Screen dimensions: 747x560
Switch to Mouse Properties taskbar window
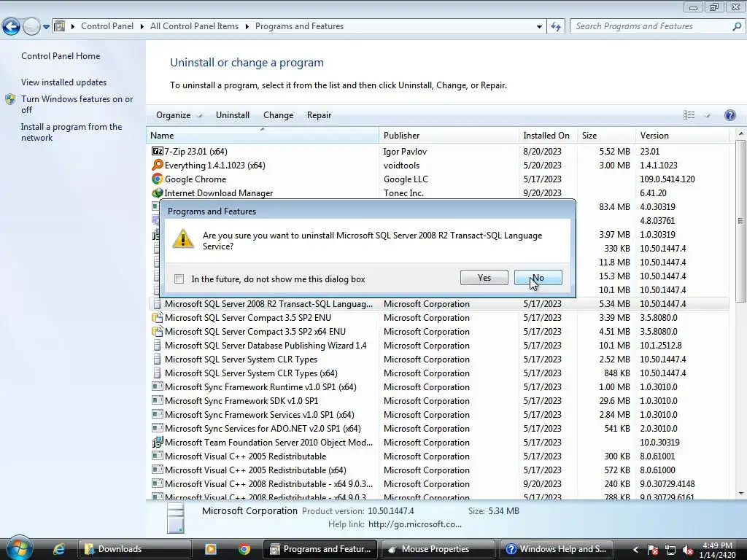438,549
